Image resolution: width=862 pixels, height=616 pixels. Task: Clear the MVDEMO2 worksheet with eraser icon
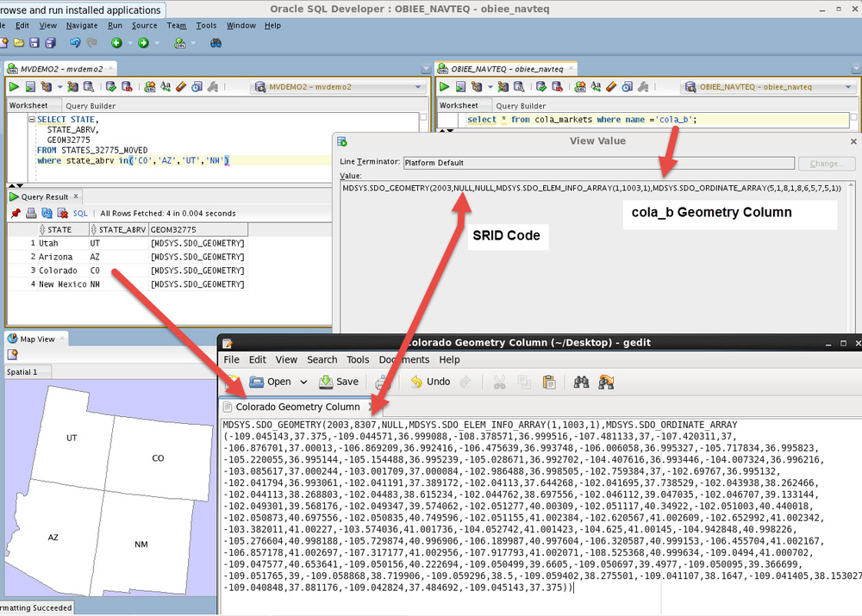point(181,87)
